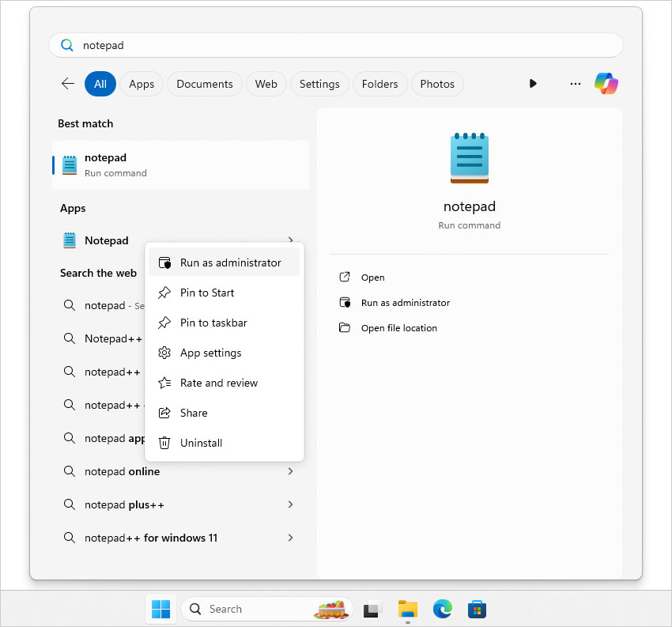The width and height of the screenshot is (672, 627).
Task: Click the 'Notepad' app name under Apps
Action: 106,240
